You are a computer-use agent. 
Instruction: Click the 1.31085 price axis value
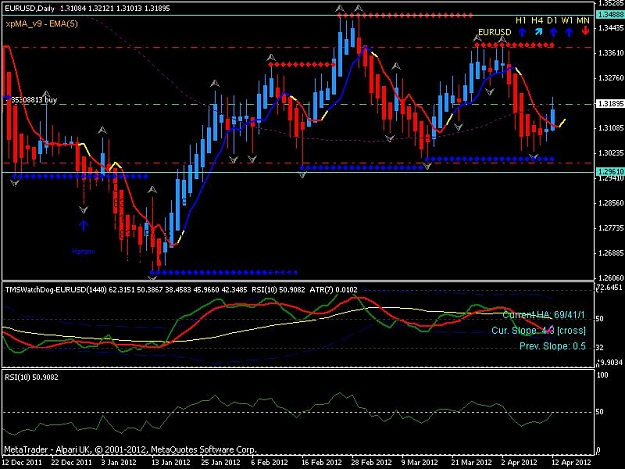coord(611,128)
